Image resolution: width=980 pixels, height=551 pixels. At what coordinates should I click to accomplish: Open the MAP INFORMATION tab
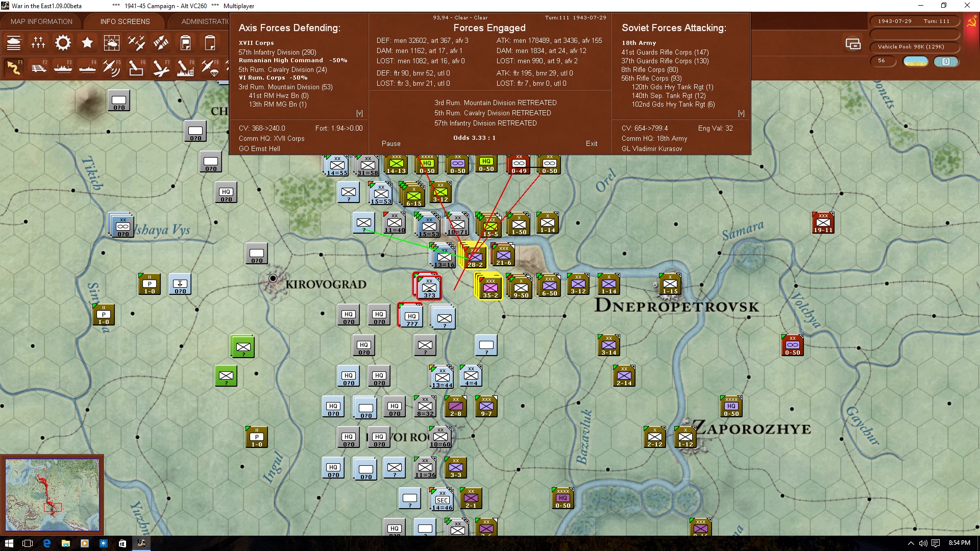coord(41,21)
